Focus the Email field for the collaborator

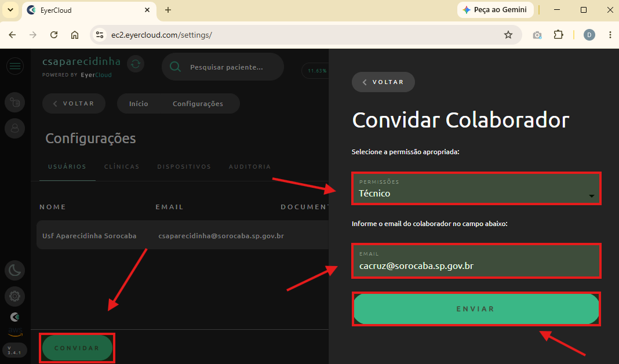[476, 261]
